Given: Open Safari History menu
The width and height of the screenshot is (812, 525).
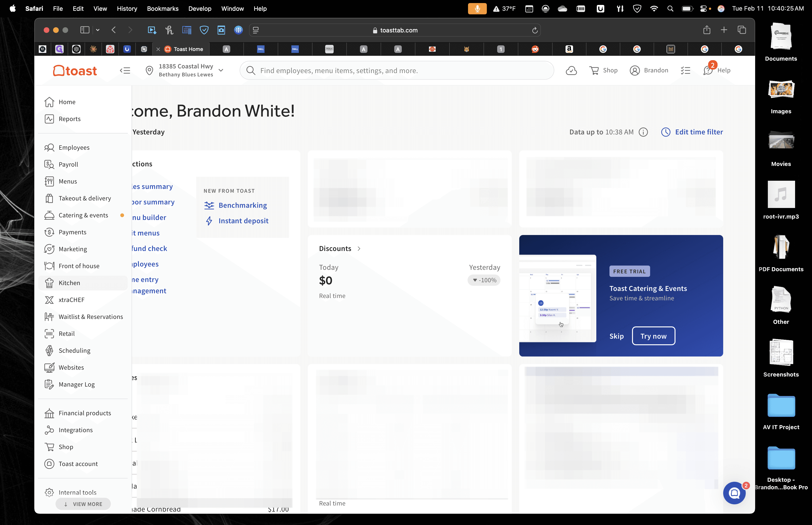Looking at the screenshot, I should pyautogui.click(x=127, y=8).
